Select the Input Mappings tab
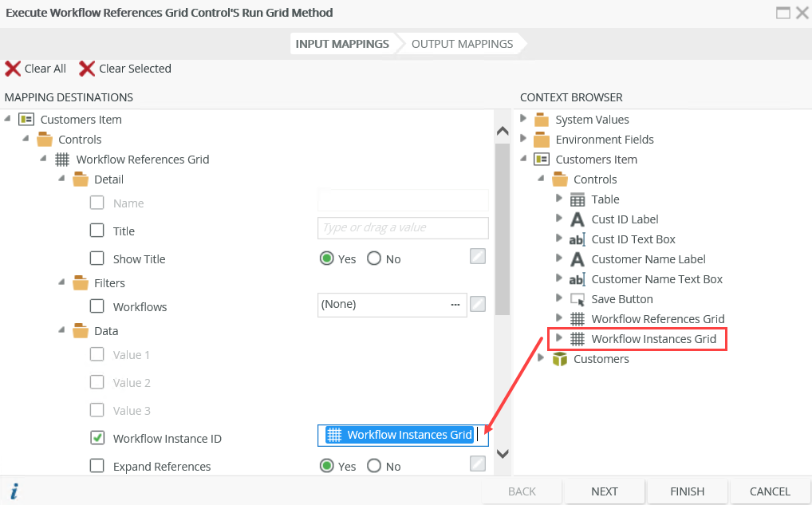Image resolution: width=812 pixels, height=505 pixels. tap(342, 44)
